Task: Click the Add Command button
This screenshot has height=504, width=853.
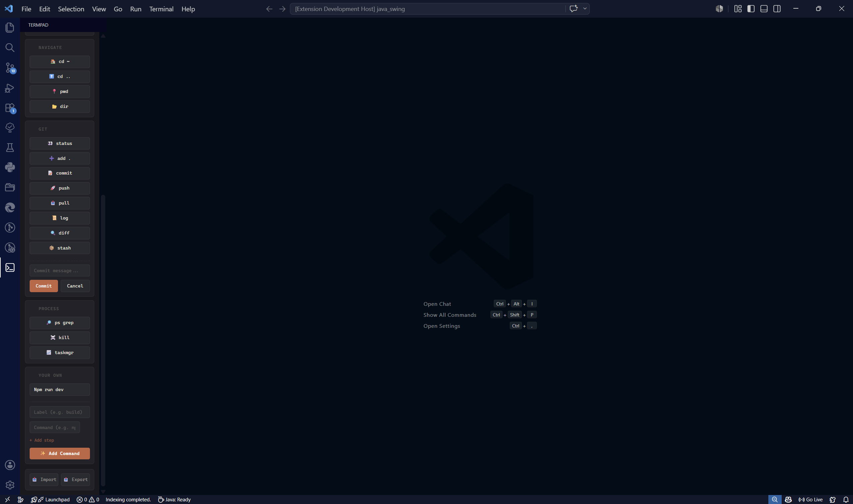Action: (60, 453)
